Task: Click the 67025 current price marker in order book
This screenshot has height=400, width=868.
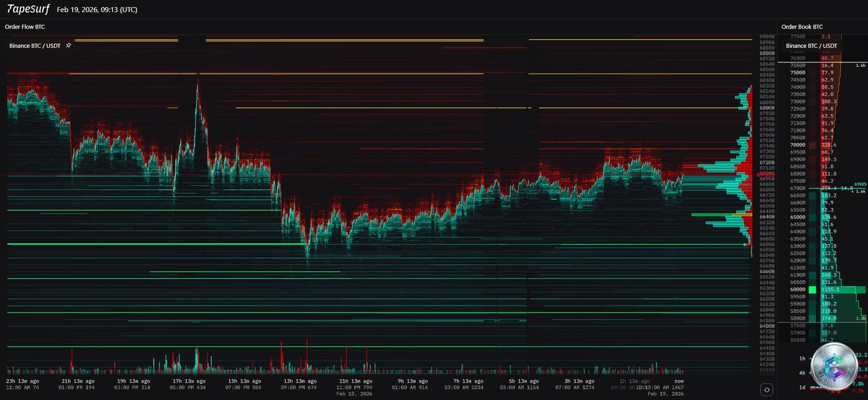Action: 860,184
